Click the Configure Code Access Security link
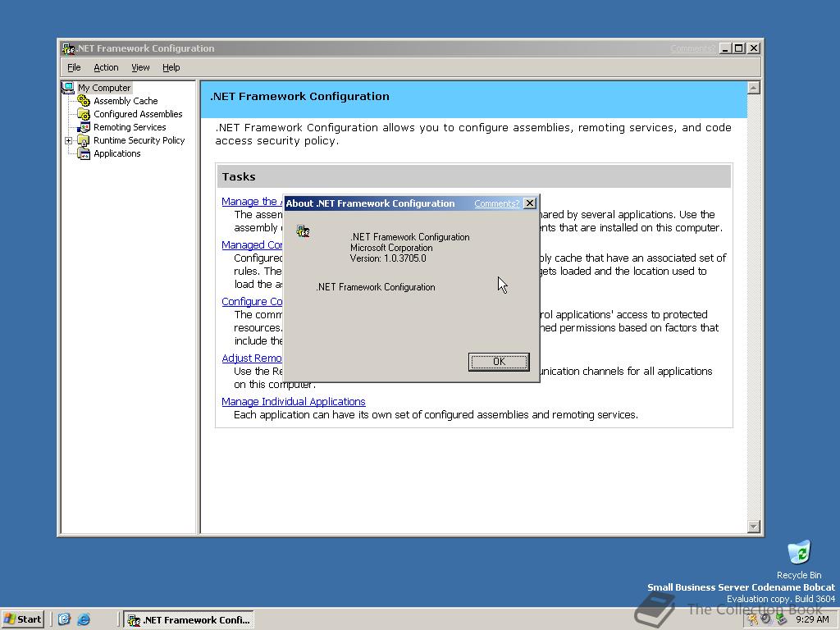Viewport: 840px width, 630px height. coord(253,302)
